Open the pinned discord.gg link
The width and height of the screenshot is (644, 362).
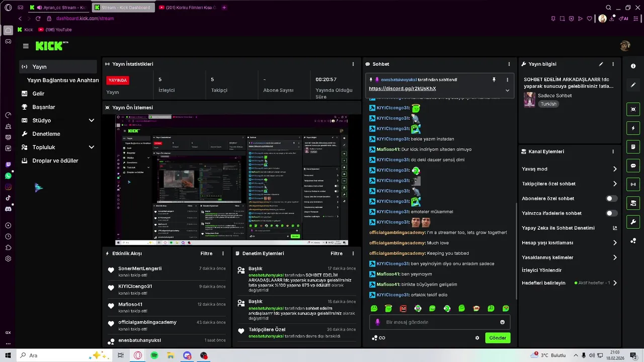(x=402, y=88)
